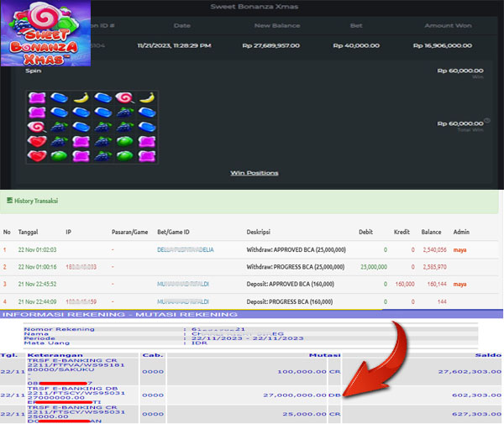Click Withdraw: APPROVED BCA (25,000,000) description

point(296,249)
